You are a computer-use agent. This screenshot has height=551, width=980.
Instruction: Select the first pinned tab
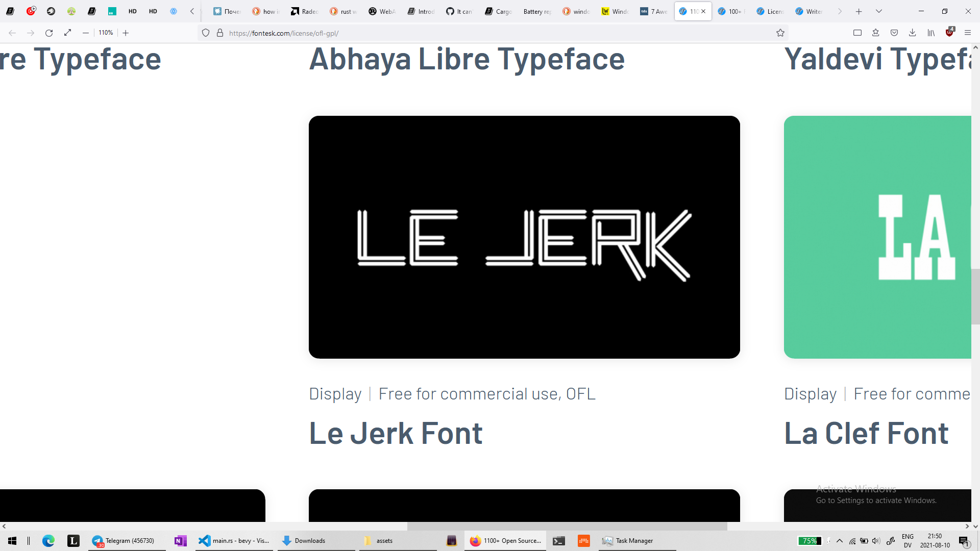click(x=10, y=11)
